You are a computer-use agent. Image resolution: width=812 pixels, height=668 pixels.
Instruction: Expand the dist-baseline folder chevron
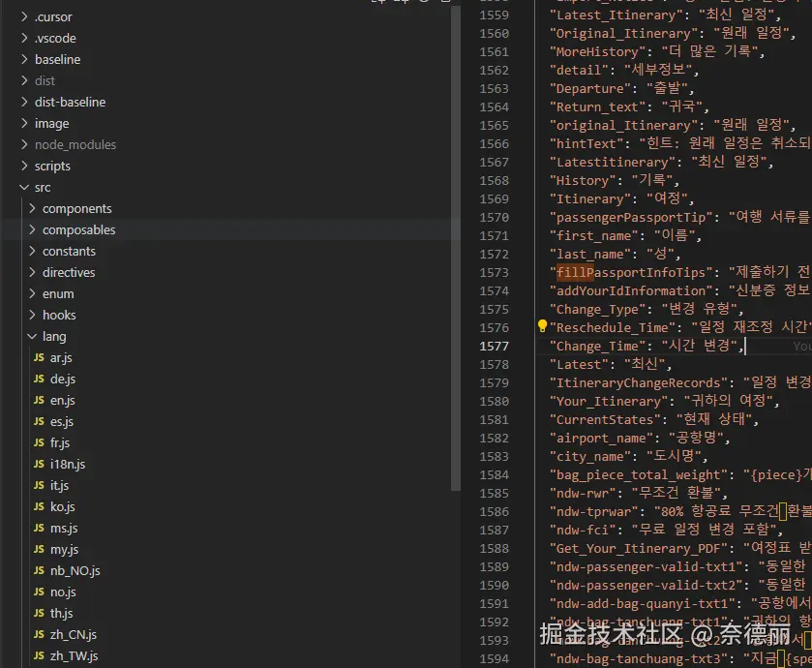click(24, 102)
